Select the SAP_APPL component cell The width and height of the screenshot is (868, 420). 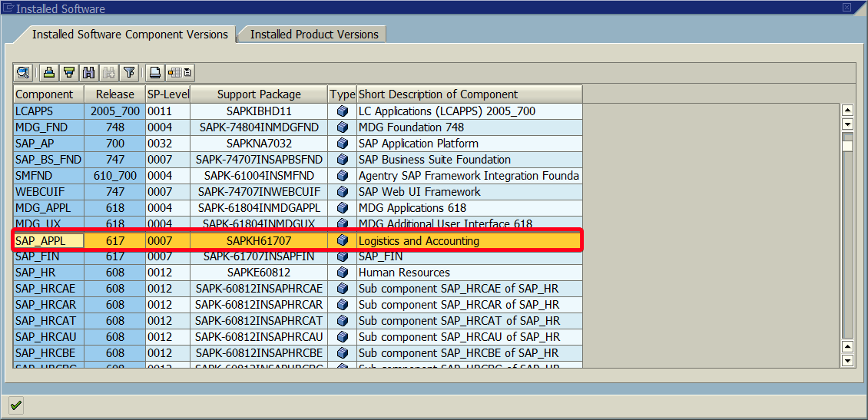point(48,240)
